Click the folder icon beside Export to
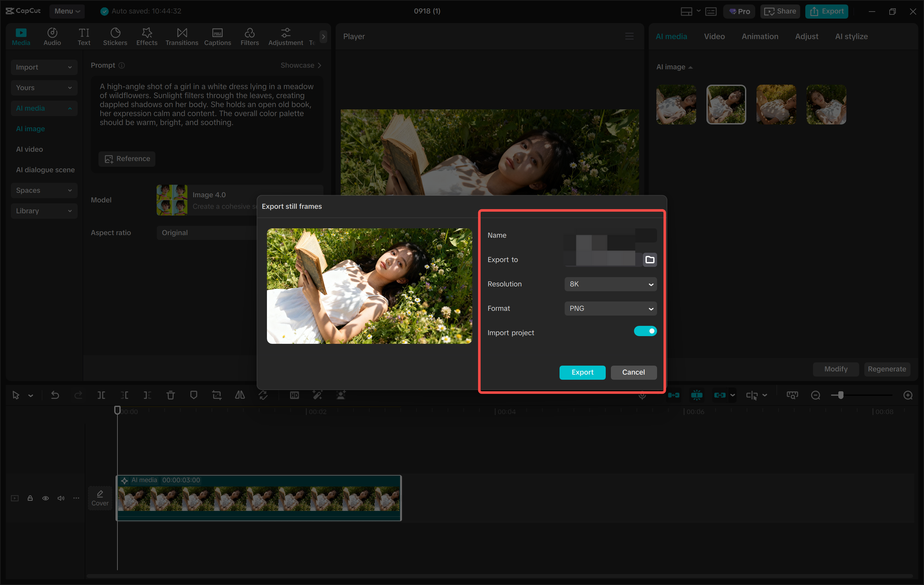The image size is (924, 585). point(649,260)
